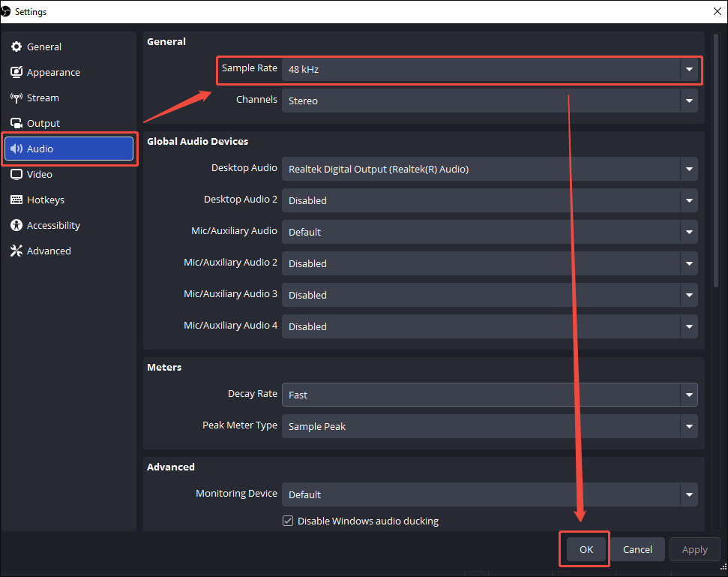Switch to Output settings
Image resolution: width=728 pixels, height=577 pixels.
(45, 123)
